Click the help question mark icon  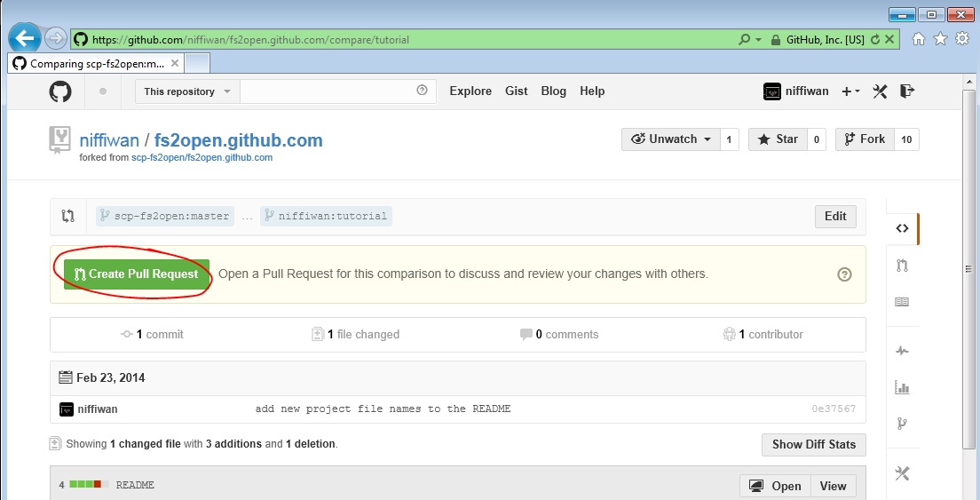click(x=844, y=274)
